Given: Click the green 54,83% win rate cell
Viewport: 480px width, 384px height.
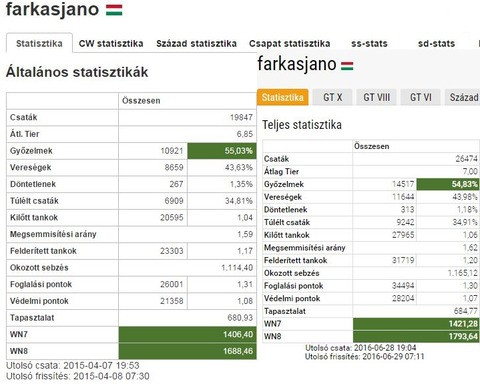Looking at the screenshot, I should tap(448, 184).
